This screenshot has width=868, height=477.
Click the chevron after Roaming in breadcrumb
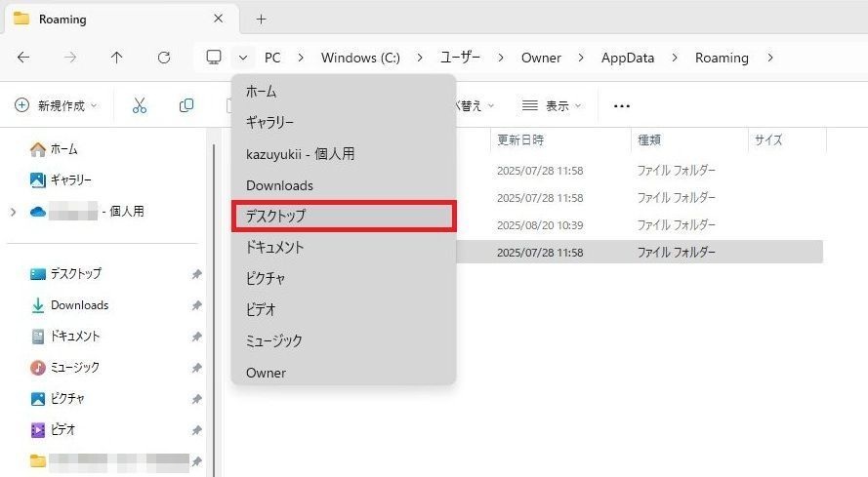coord(770,58)
